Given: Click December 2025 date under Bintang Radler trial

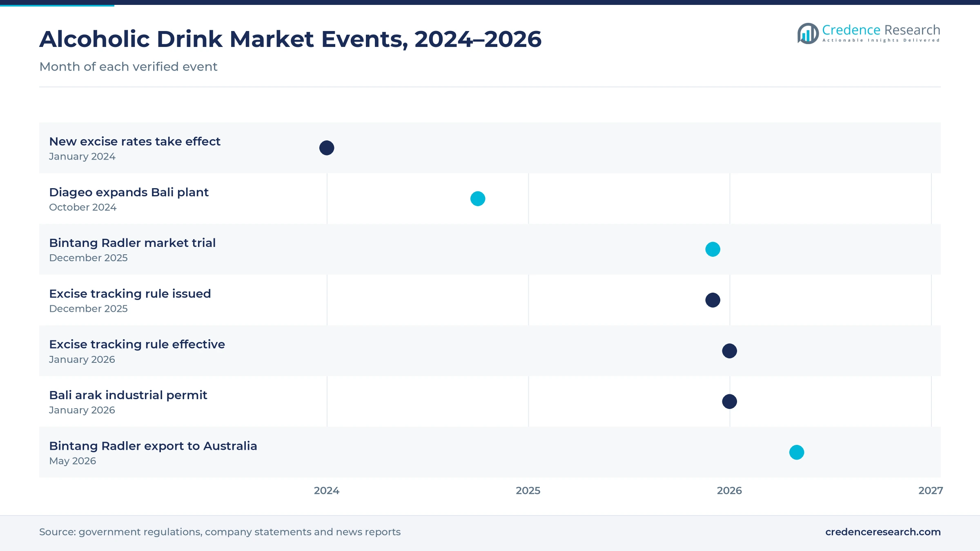Looking at the screenshot, I should pos(88,258).
